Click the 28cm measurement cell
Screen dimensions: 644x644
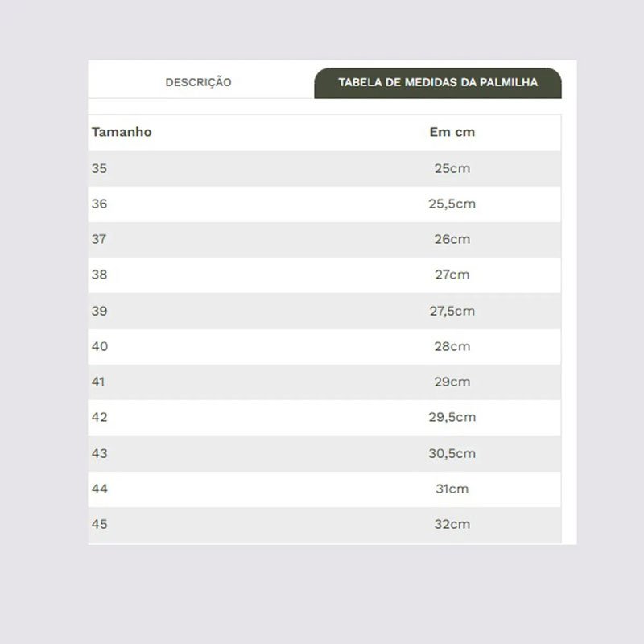pyautogui.click(x=452, y=346)
